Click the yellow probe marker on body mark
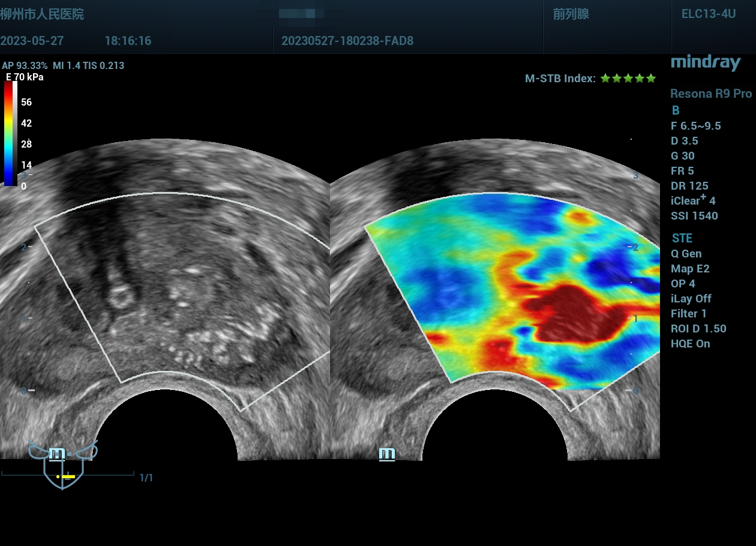 tap(67, 476)
